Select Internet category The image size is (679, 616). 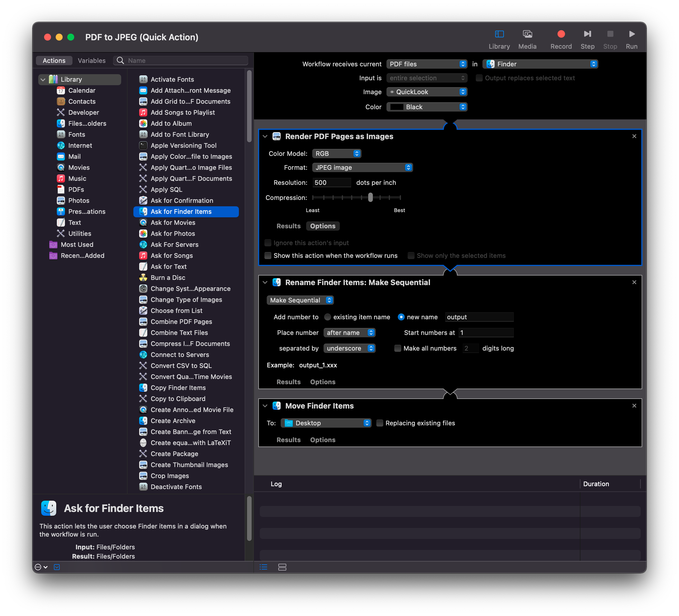click(x=80, y=145)
